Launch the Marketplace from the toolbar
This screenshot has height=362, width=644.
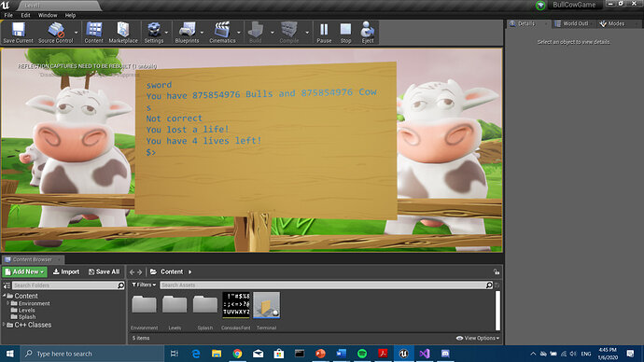(123, 33)
